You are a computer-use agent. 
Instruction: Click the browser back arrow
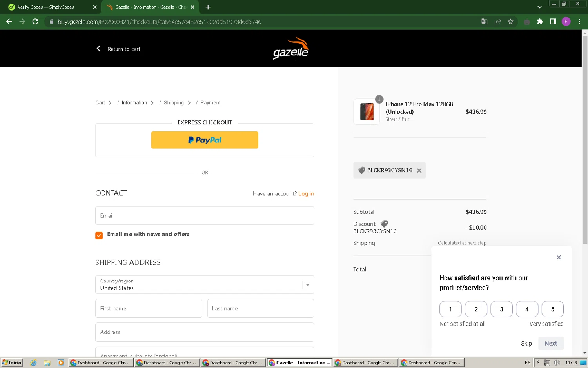pos(9,22)
